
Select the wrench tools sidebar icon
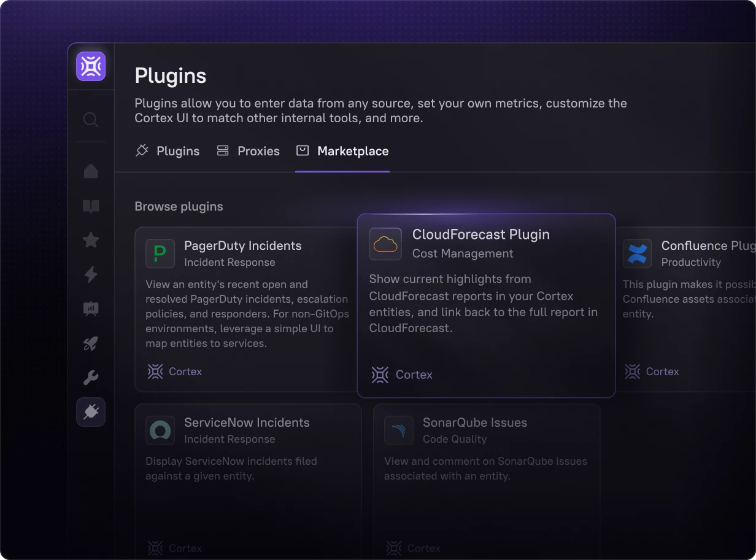tap(91, 378)
